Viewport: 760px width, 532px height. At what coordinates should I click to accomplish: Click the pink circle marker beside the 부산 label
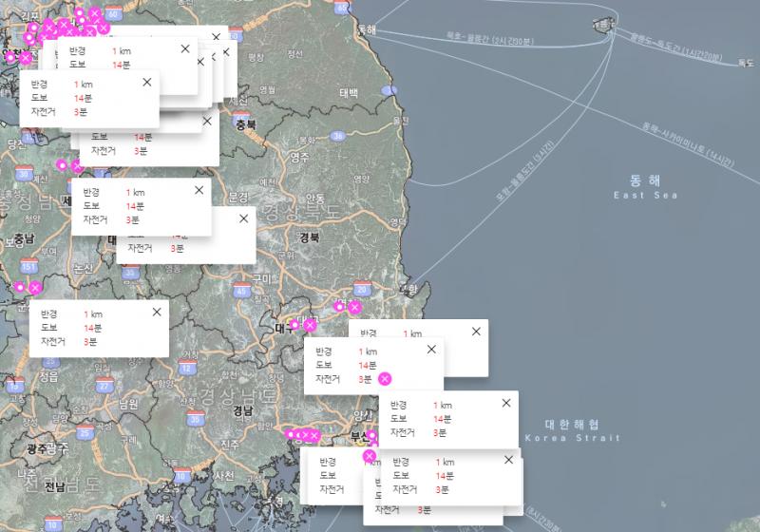click(x=371, y=434)
